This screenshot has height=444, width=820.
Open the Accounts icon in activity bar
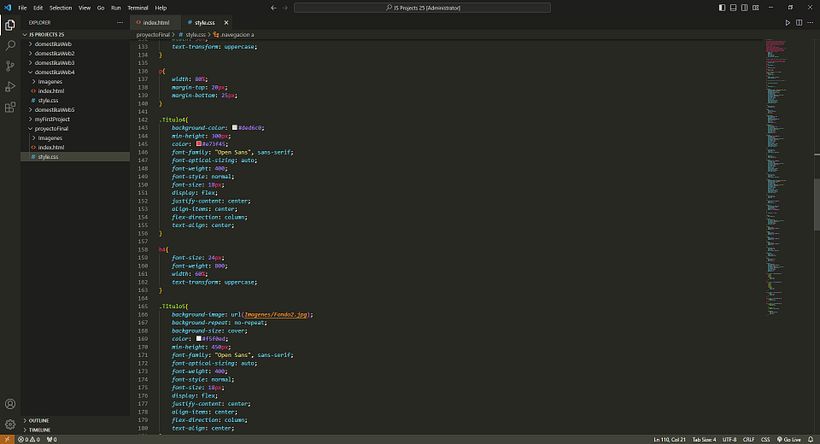coord(10,404)
